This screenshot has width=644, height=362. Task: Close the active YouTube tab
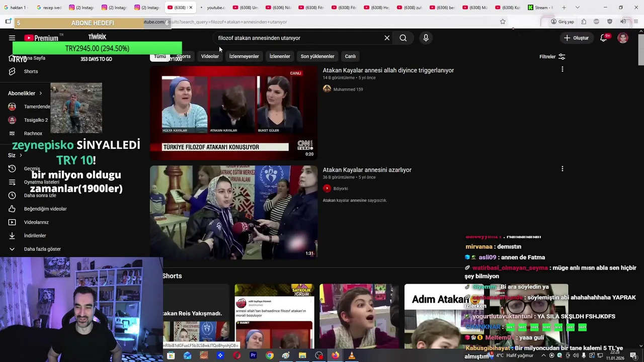click(x=191, y=8)
